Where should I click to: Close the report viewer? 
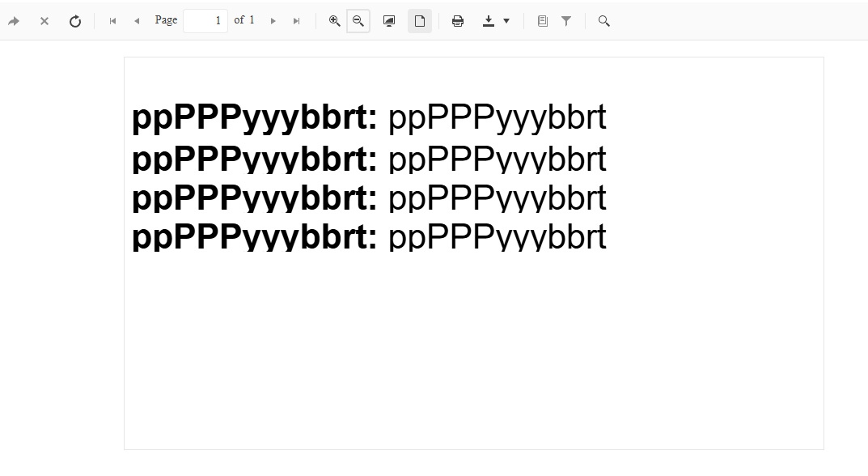[44, 21]
